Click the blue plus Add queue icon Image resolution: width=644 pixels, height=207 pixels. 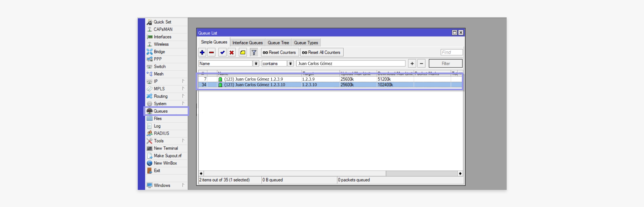pos(202,52)
